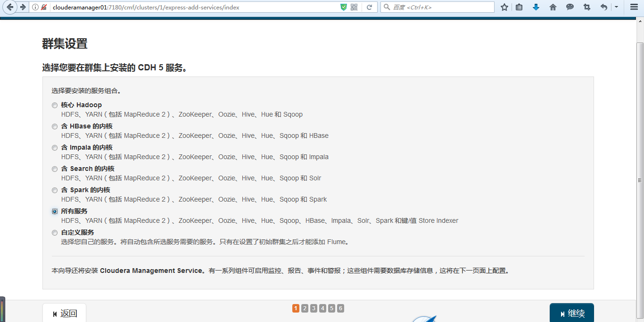Screen dimensions: 644x322
Task: Click the crop screenshot toolbar icon
Action: click(x=587, y=7)
